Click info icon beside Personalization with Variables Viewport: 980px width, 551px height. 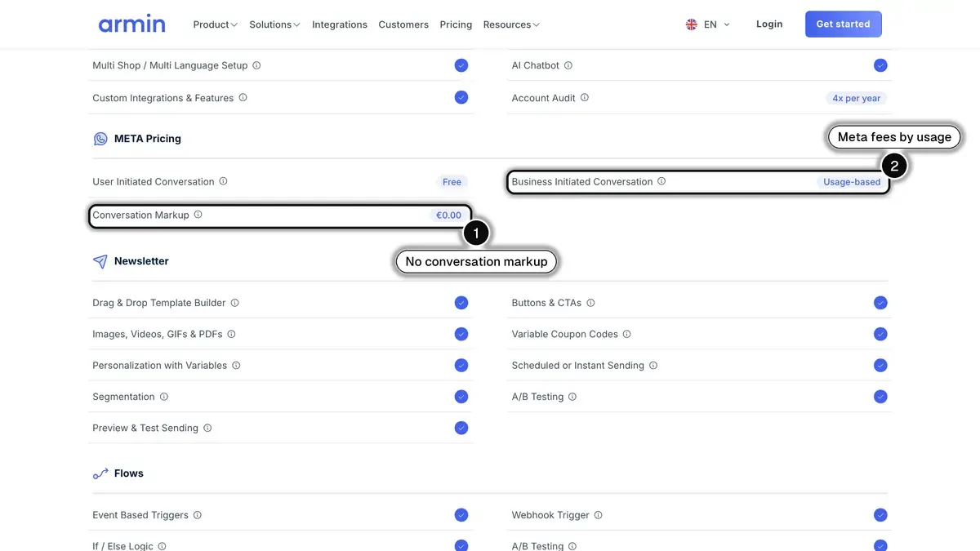pyautogui.click(x=236, y=365)
